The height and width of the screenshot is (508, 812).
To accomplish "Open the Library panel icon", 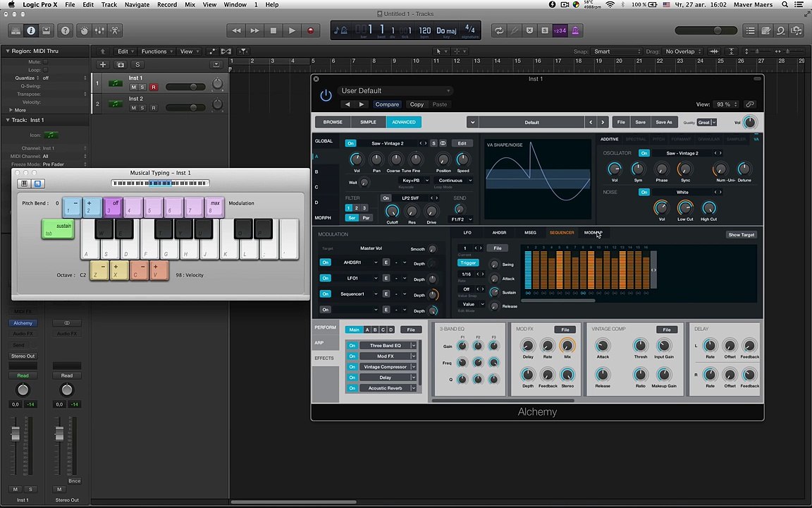I will click(x=16, y=30).
